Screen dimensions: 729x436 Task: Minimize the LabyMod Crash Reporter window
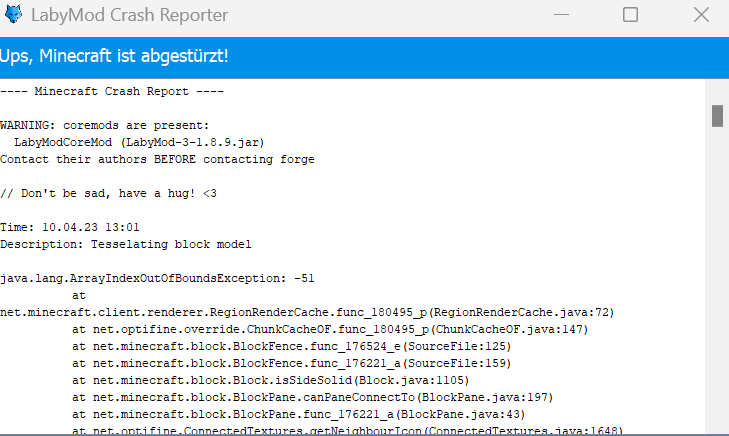click(561, 15)
